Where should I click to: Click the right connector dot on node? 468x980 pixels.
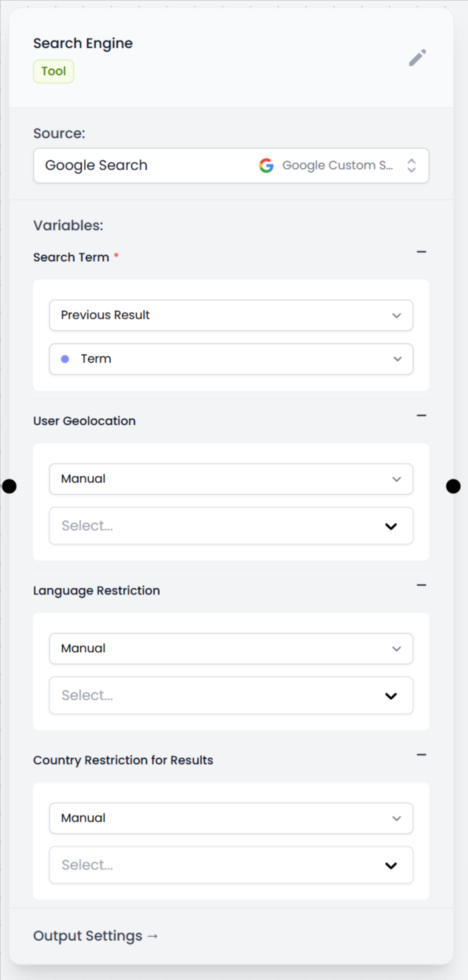point(453,486)
